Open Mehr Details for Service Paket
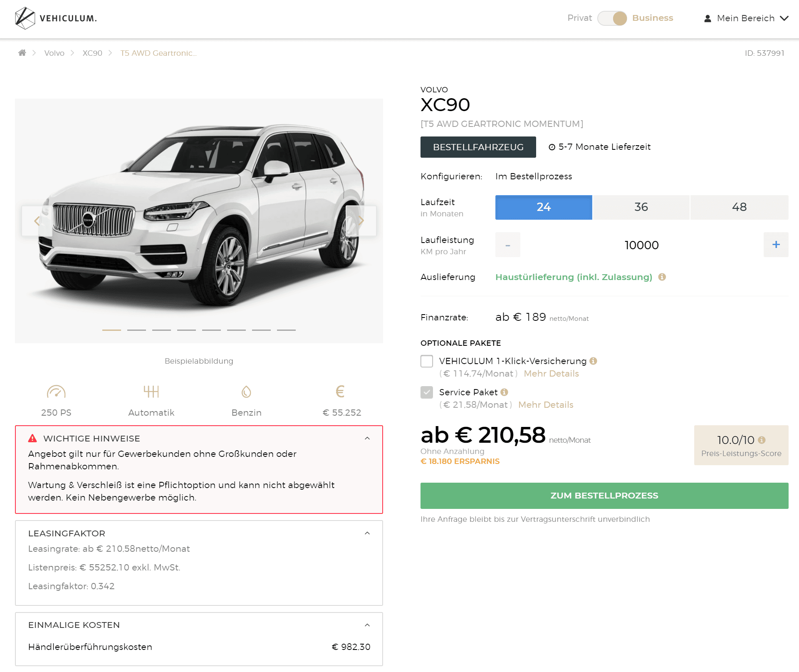Image resolution: width=799 pixels, height=672 pixels. (546, 404)
